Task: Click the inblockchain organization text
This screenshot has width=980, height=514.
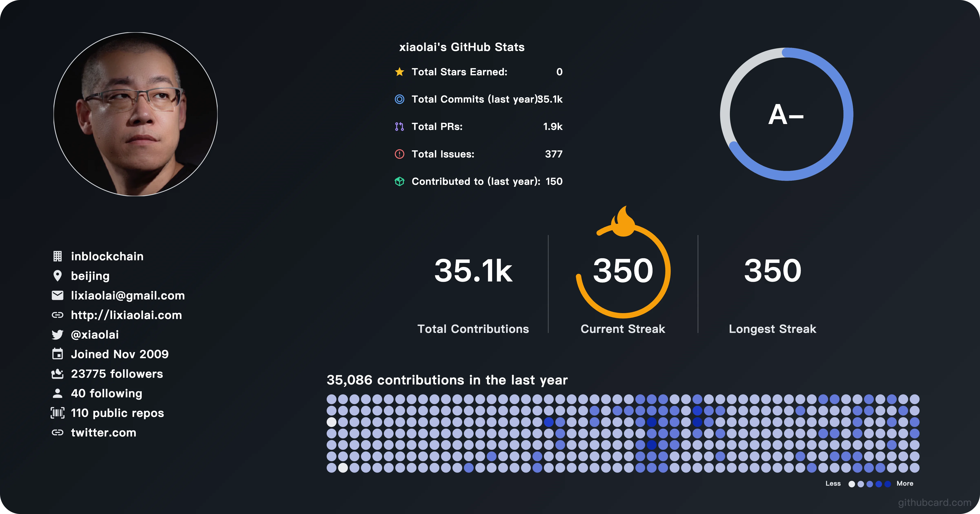Action: point(107,256)
